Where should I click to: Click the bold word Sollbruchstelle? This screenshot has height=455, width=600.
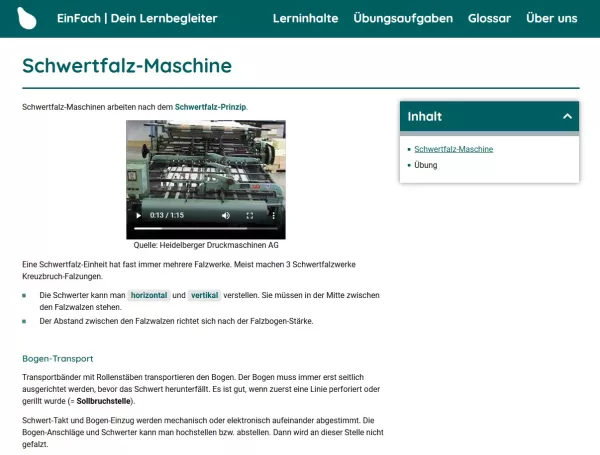103,401
